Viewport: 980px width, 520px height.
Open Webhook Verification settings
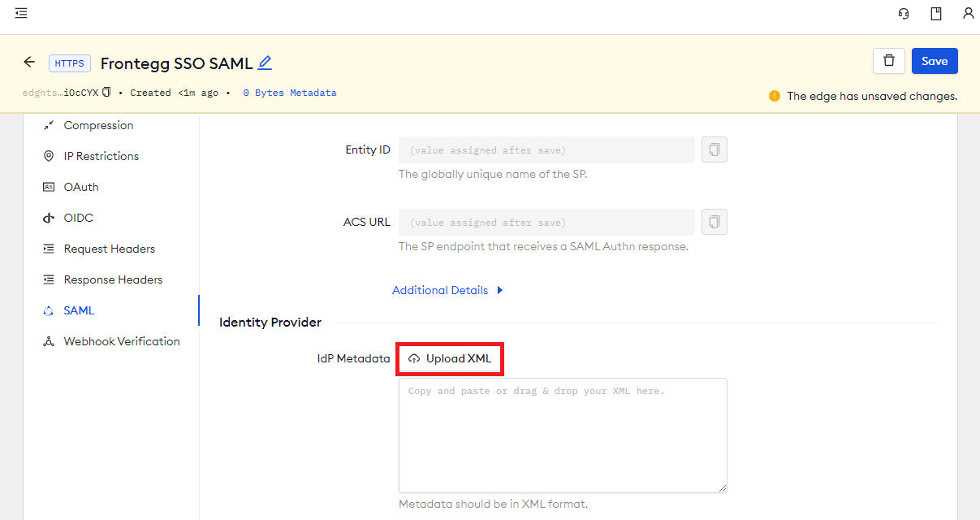122,340
